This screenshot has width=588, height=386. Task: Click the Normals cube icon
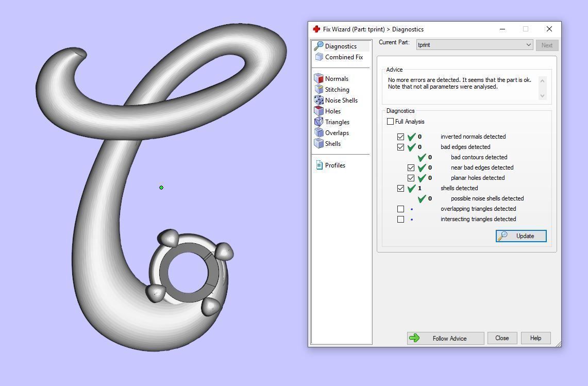tap(319, 78)
